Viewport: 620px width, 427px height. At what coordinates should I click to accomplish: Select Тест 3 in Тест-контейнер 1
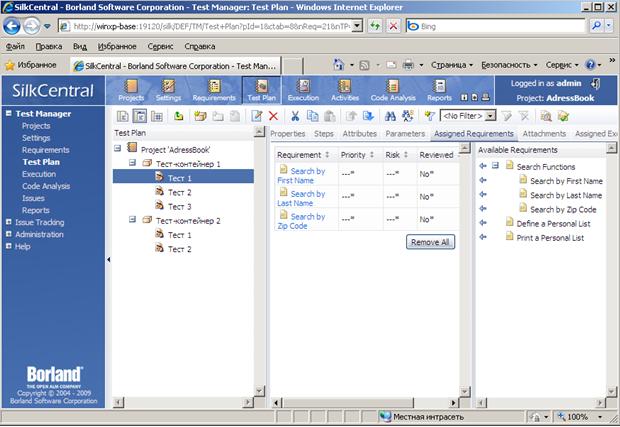click(180, 206)
